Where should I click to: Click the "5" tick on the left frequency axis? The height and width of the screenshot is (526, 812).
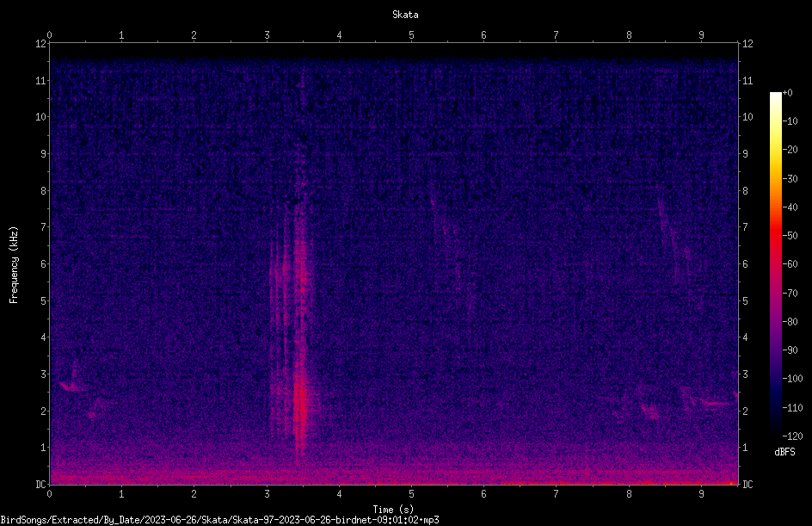[43, 300]
